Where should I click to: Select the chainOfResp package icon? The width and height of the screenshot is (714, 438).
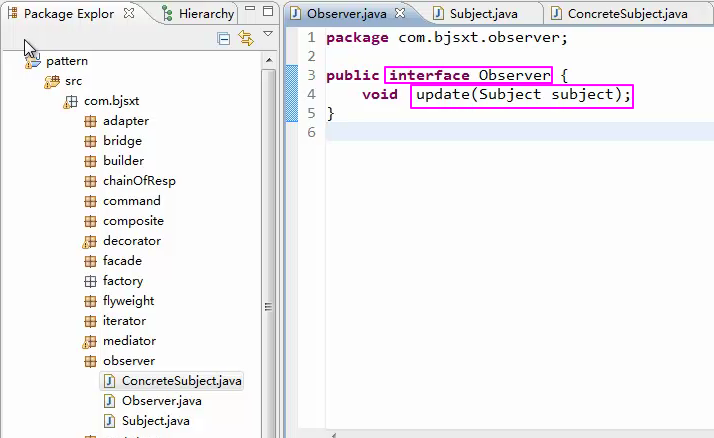pyautogui.click(x=91, y=181)
